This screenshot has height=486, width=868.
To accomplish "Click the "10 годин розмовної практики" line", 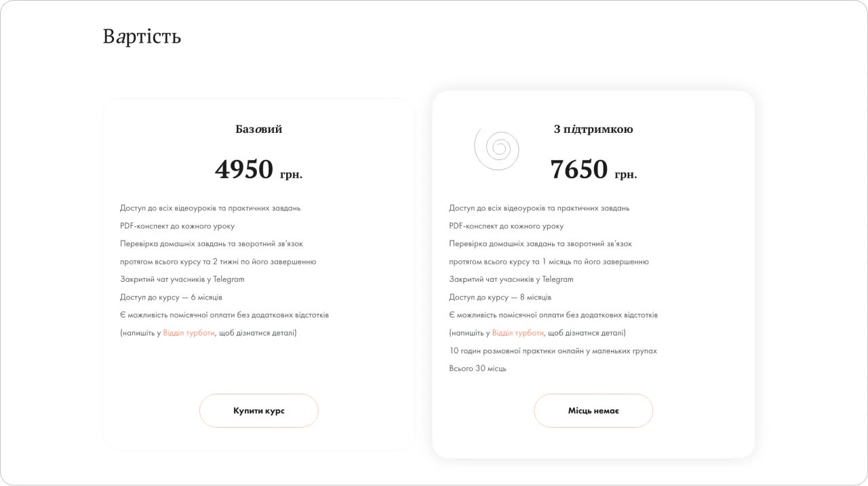I will [x=553, y=351].
